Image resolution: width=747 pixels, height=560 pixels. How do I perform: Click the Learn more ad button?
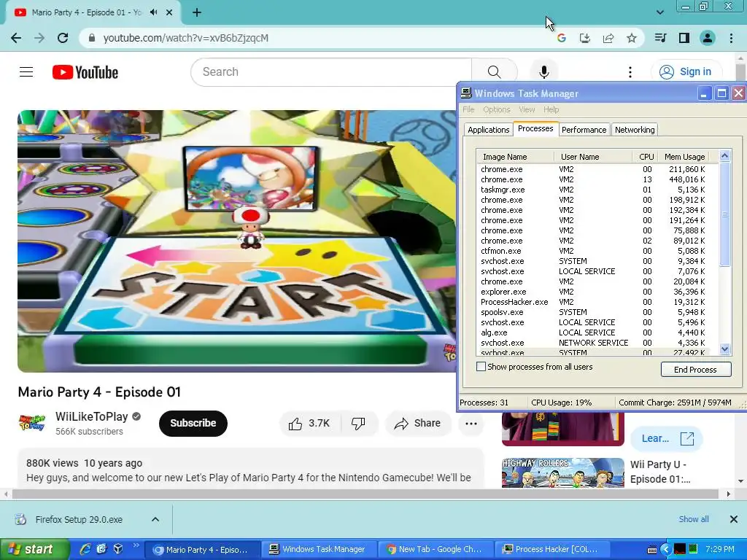(667, 438)
